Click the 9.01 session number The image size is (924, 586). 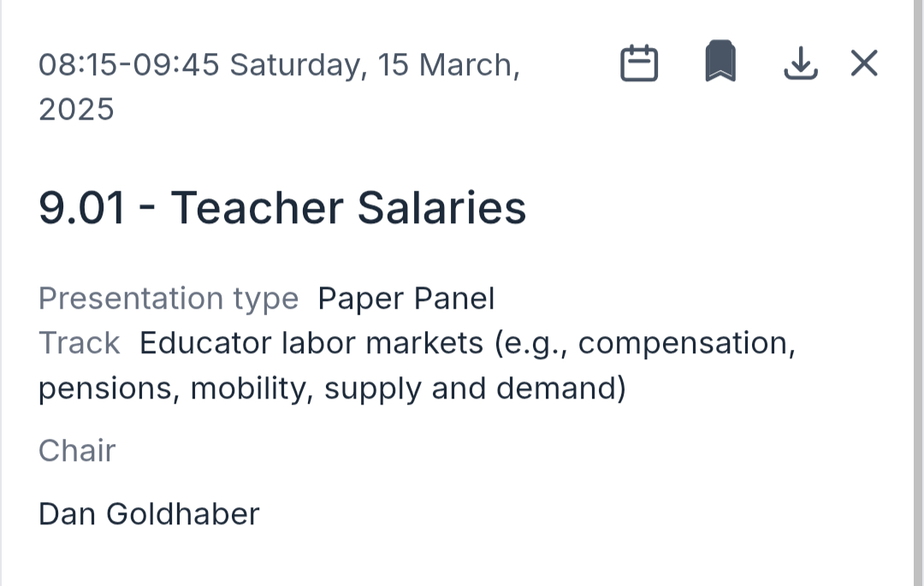click(82, 209)
